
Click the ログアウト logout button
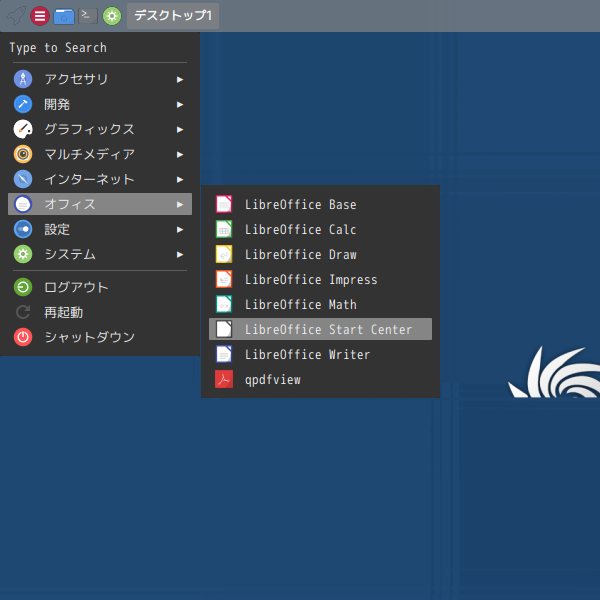tap(75, 287)
